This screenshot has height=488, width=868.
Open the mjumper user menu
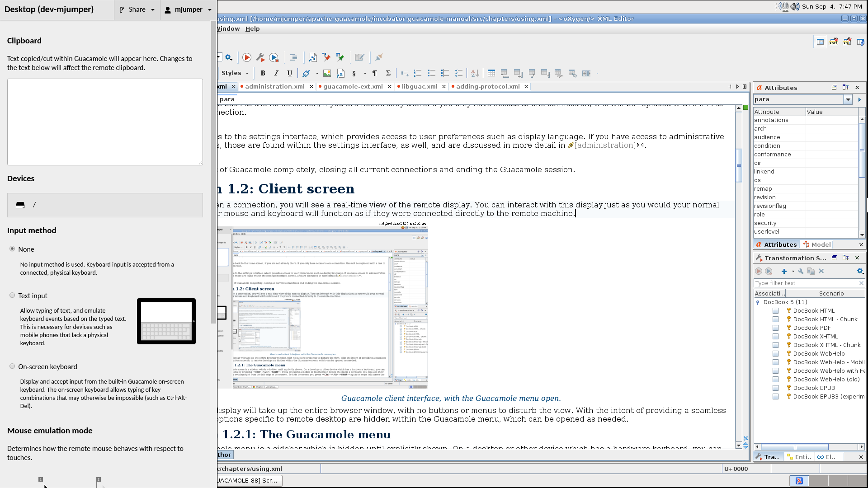pyautogui.click(x=189, y=9)
